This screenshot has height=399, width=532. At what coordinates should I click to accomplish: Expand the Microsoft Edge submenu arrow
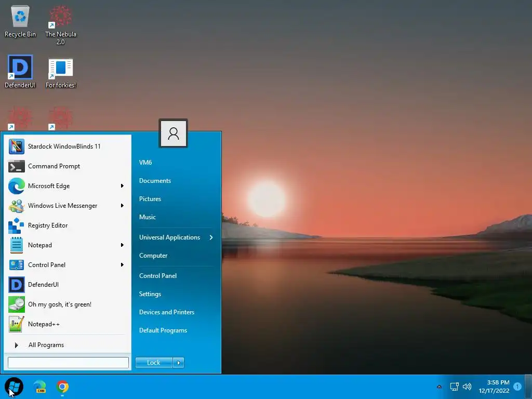point(122,186)
